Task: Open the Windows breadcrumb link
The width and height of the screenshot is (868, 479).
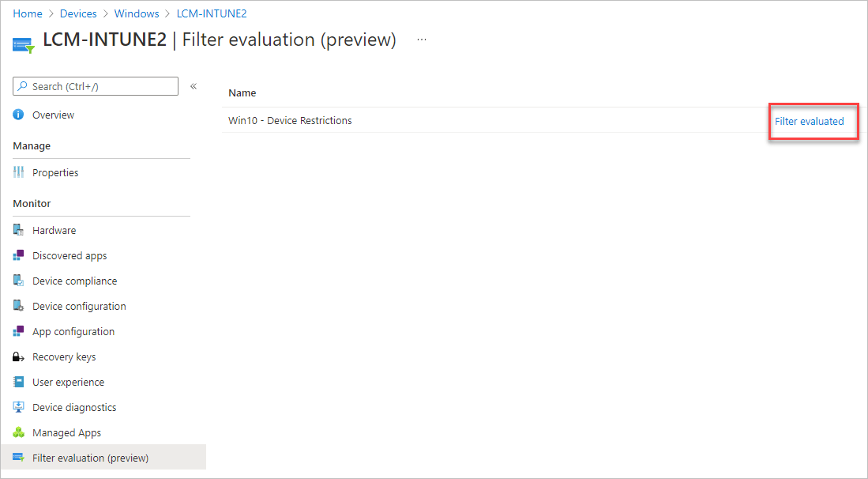Action: [x=137, y=13]
